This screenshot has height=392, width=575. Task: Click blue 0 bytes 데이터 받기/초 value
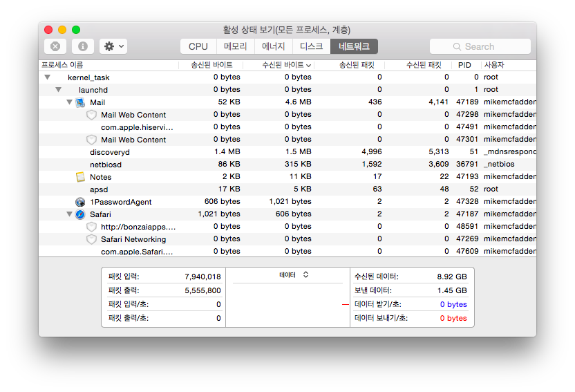tap(453, 304)
